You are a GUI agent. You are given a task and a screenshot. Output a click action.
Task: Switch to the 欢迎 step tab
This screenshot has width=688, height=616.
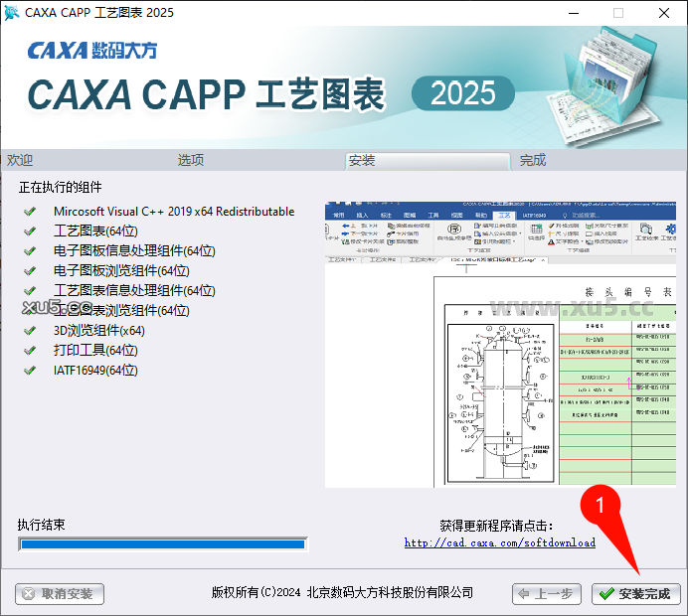[x=20, y=161]
